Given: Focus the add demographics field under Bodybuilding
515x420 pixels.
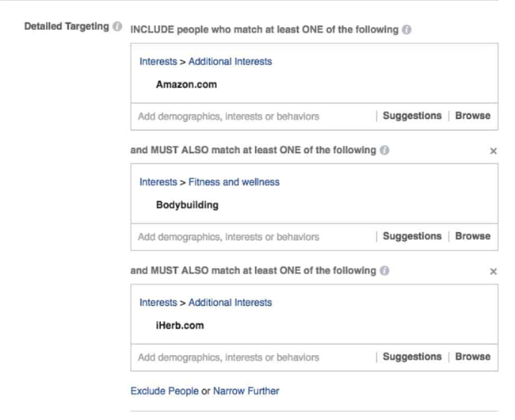Looking at the screenshot, I should pos(254,237).
